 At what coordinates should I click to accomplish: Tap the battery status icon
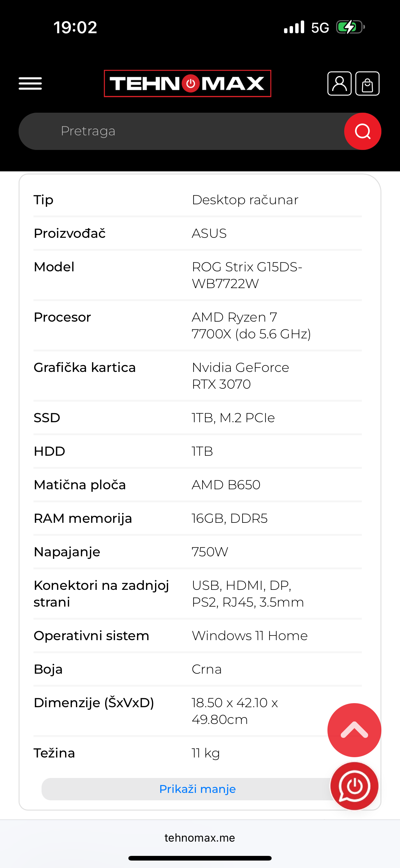coord(350,27)
